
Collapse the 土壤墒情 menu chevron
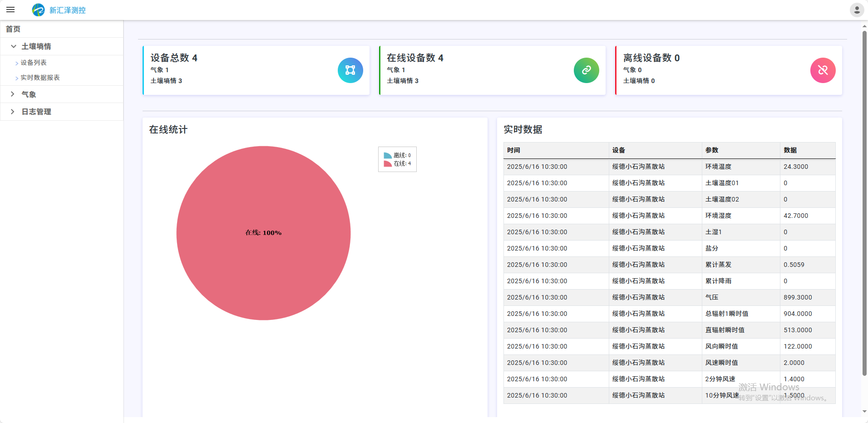click(13, 46)
